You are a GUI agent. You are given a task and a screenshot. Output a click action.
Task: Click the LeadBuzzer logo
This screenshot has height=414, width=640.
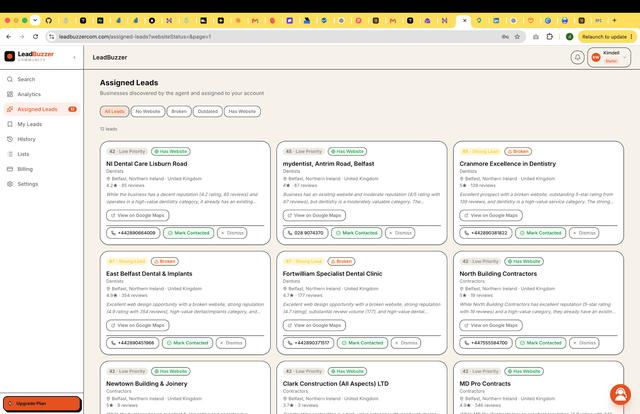(x=29, y=56)
